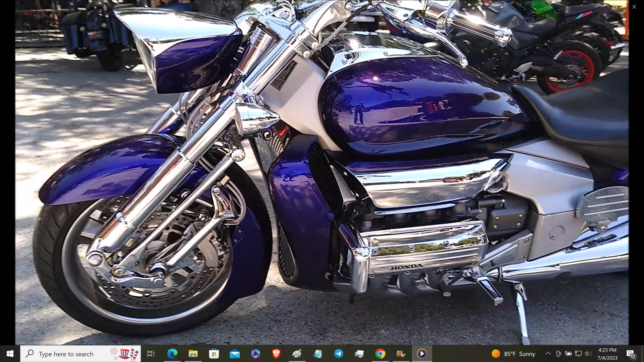Switch to the Telegram app

(x=338, y=353)
